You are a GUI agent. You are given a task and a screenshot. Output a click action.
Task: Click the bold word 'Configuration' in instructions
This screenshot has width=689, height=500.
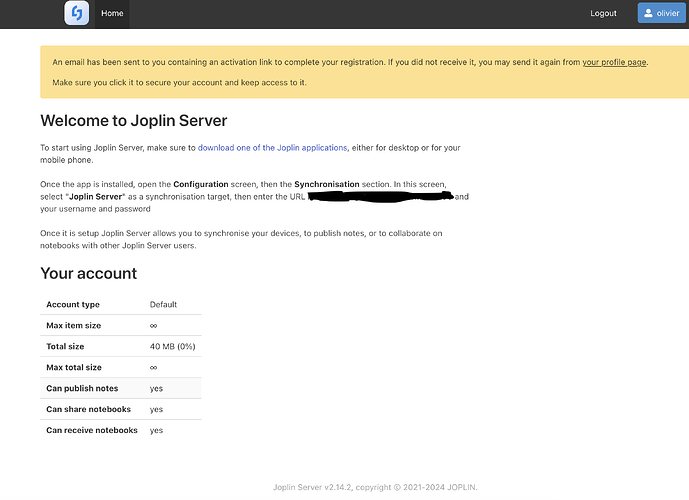(201, 185)
